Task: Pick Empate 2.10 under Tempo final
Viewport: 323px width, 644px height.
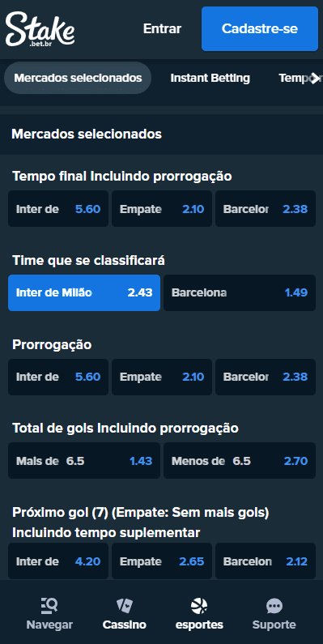Action: 162,209
